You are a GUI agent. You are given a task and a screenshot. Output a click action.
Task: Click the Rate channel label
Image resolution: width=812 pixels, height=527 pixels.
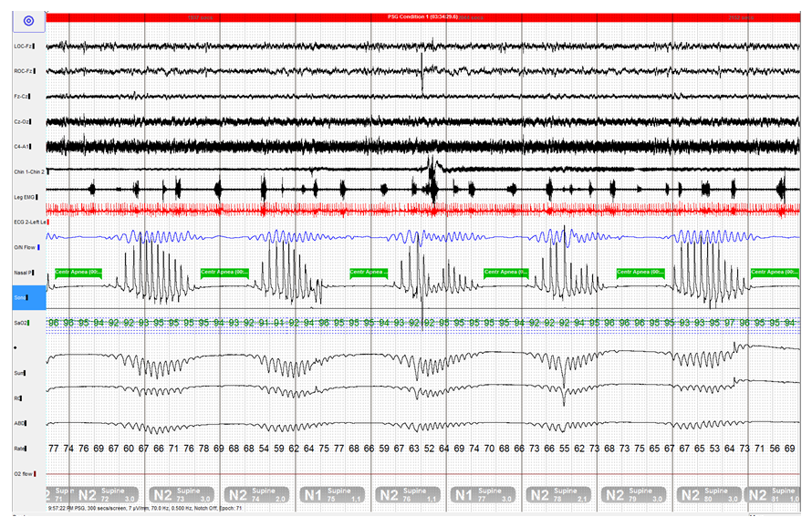20,449
